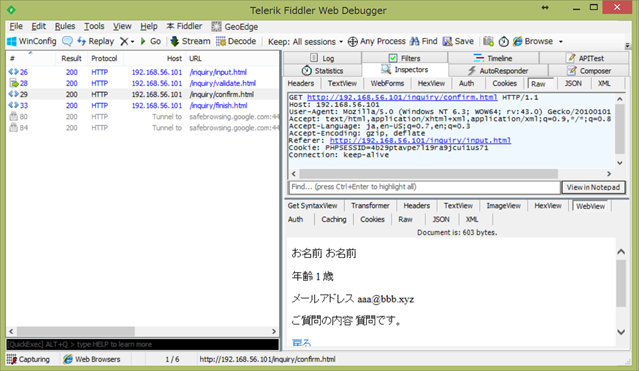Viewport: 639px width, 371px height.
Task: Click the Go resume button
Action: [x=150, y=41]
